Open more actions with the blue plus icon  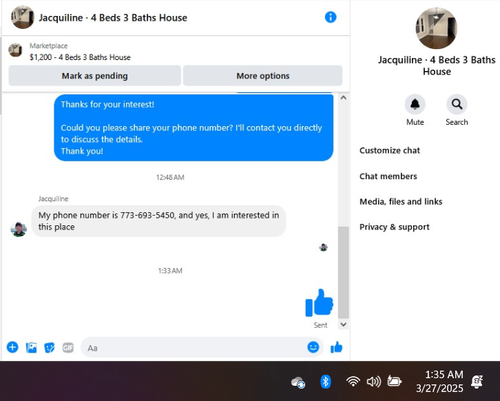(x=12, y=347)
